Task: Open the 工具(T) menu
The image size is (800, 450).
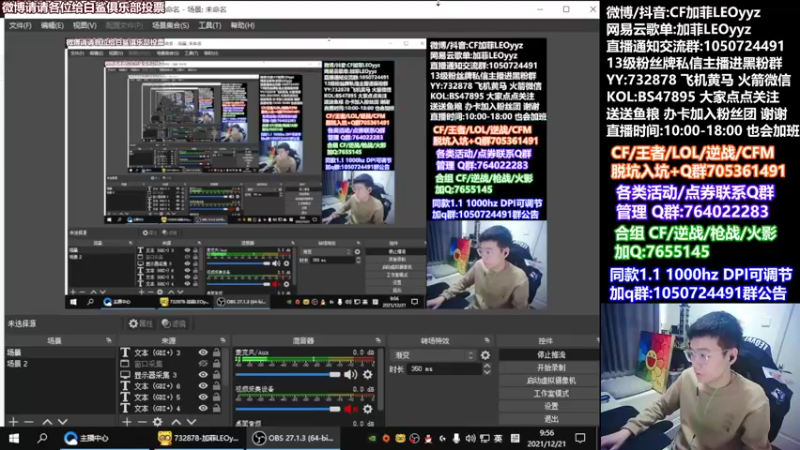Action: click(210, 25)
